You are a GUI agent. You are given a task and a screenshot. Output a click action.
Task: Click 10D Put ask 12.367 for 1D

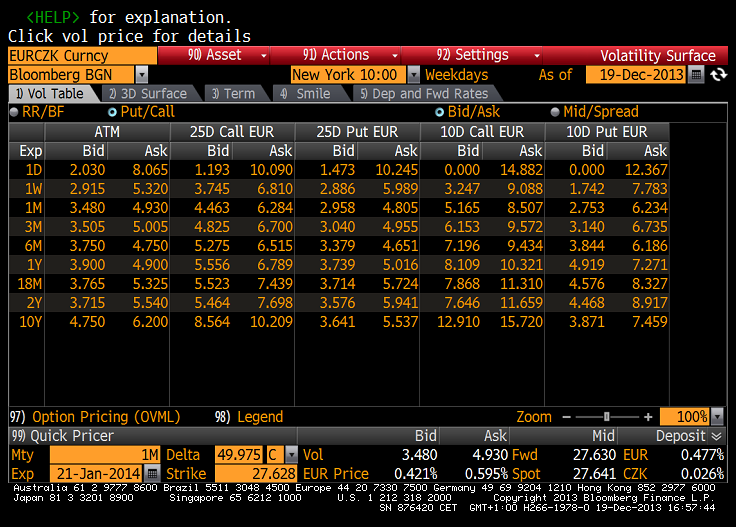click(646, 170)
